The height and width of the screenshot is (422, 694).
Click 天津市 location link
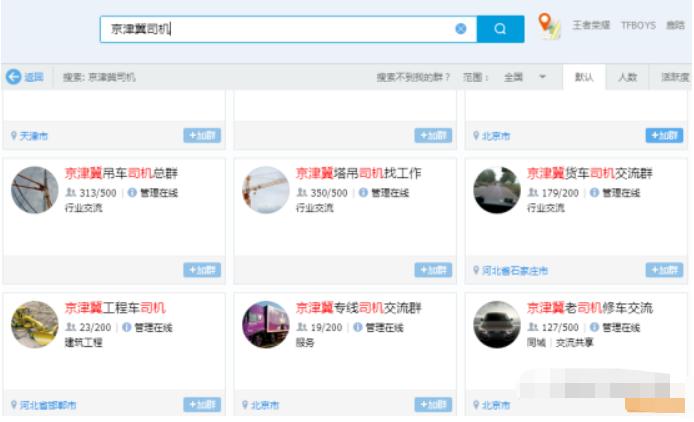point(34,136)
